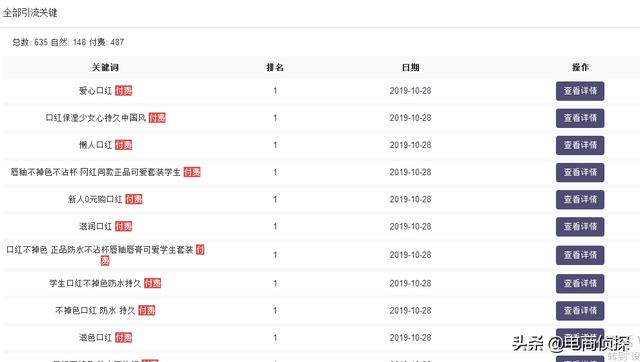The image size is (640, 362).
Task: Click the 付费 tag beside 不掉色口红 防水 持久
Action: click(147, 311)
